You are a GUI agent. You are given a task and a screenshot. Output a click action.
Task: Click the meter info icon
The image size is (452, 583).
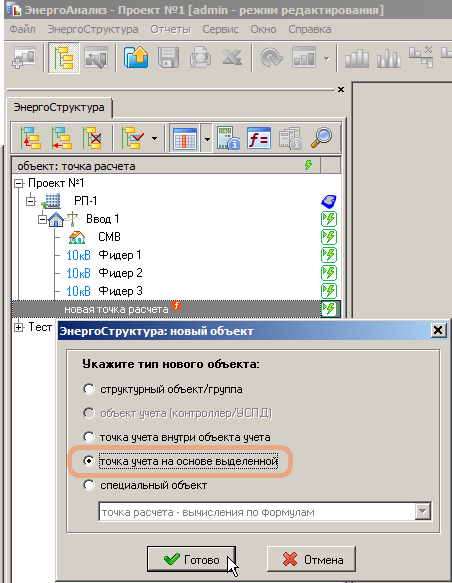228,138
